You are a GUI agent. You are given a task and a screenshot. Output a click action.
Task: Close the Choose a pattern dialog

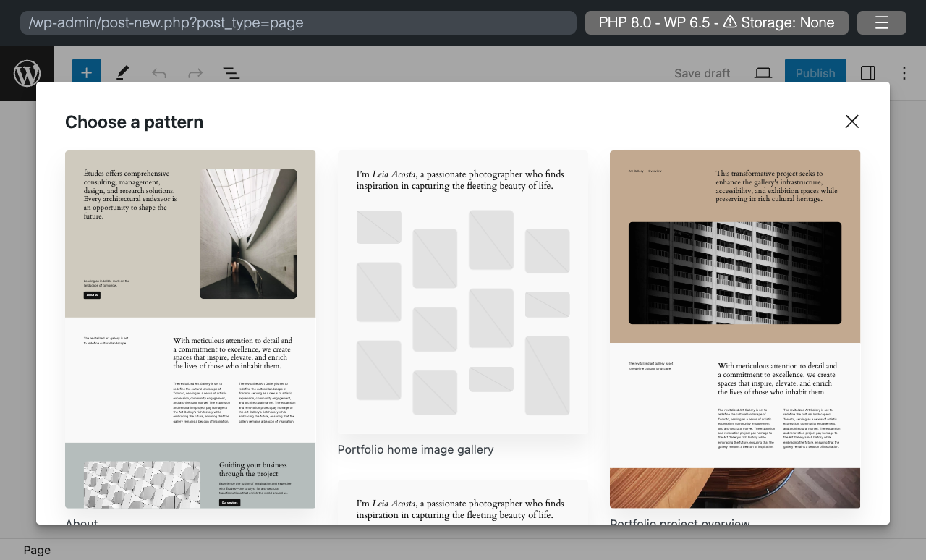[x=852, y=122]
